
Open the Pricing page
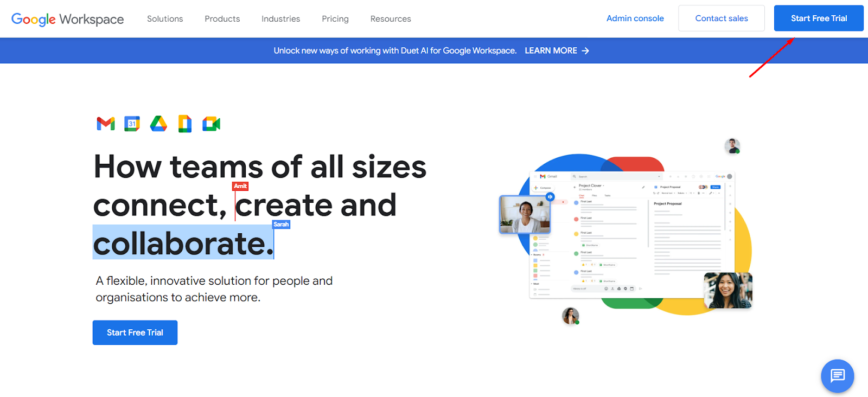(x=335, y=19)
